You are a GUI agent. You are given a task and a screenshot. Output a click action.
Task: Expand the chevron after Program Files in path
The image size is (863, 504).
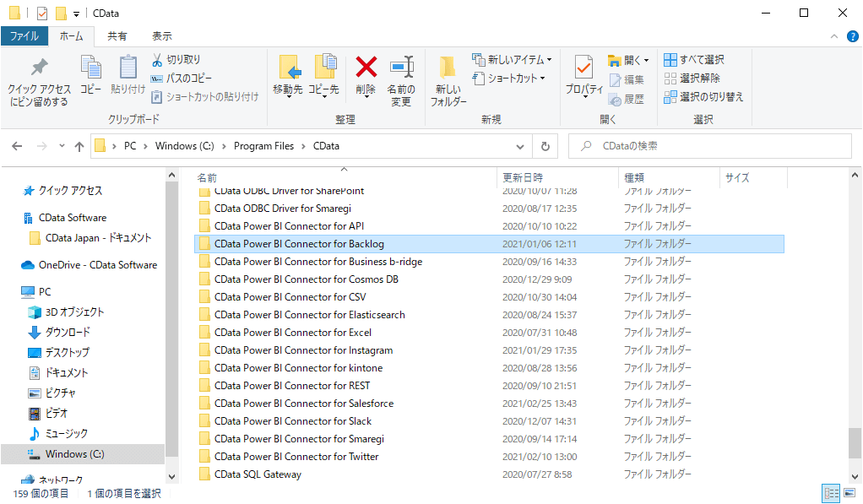click(304, 146)
